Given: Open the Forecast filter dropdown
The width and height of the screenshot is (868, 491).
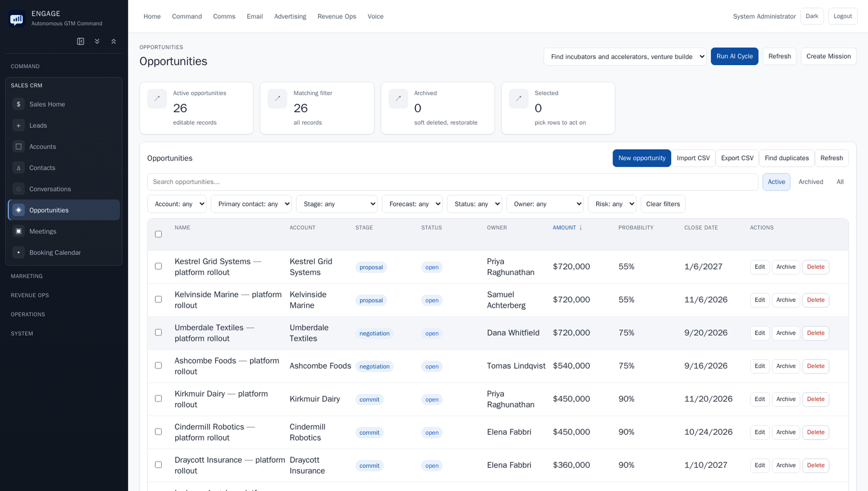Looking at the screenshot, I should pyautogui.click(x=412, y=204).
